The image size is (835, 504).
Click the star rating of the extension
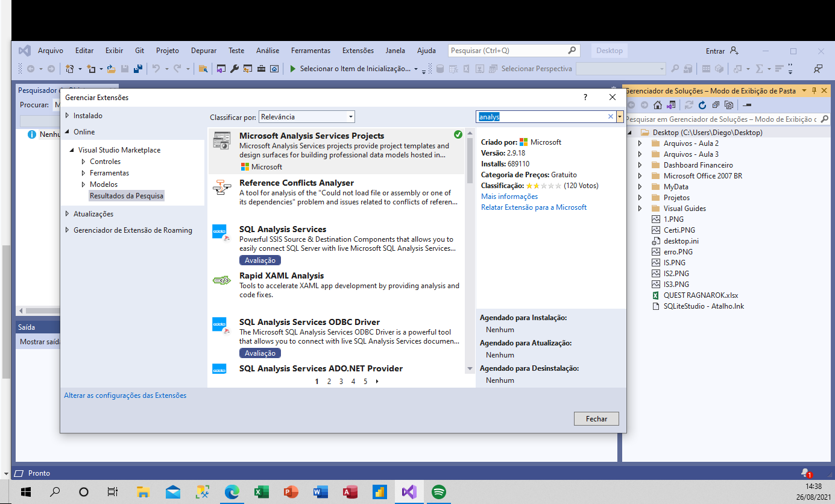(x=544, y=186)
